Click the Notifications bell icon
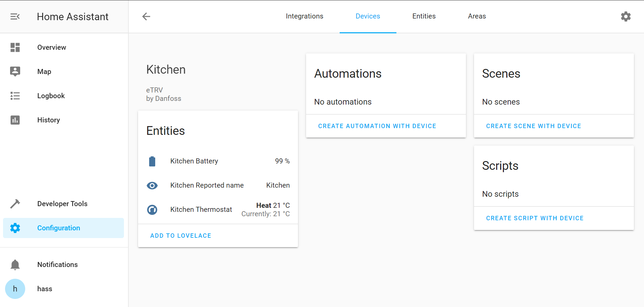Image resolution: width=644 pixels, height=307 pixels. 15,265
